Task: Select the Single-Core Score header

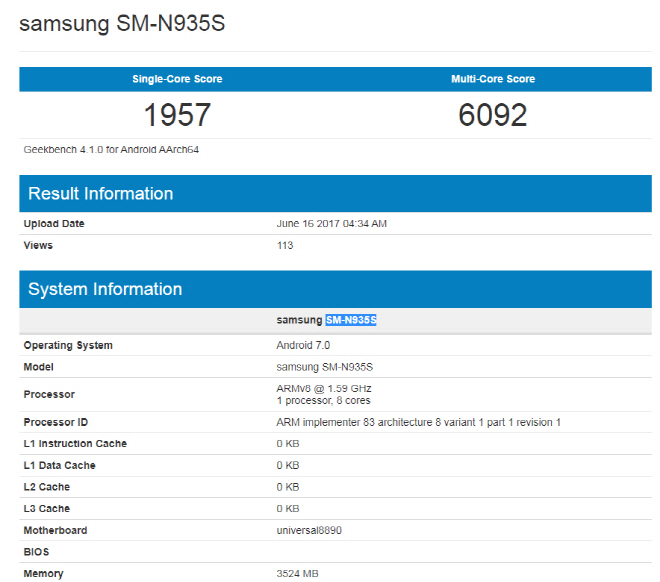Action: click(x=177, y=79)
